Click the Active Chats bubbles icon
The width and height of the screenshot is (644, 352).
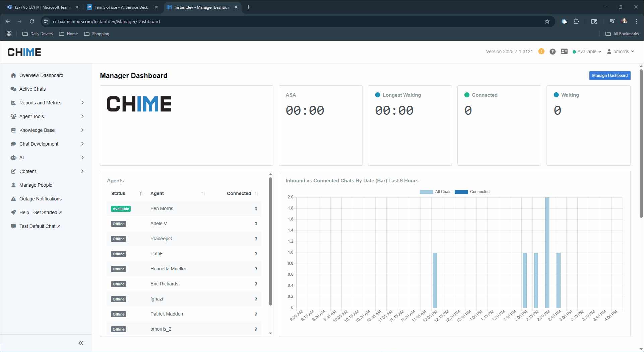click(13, 89)
